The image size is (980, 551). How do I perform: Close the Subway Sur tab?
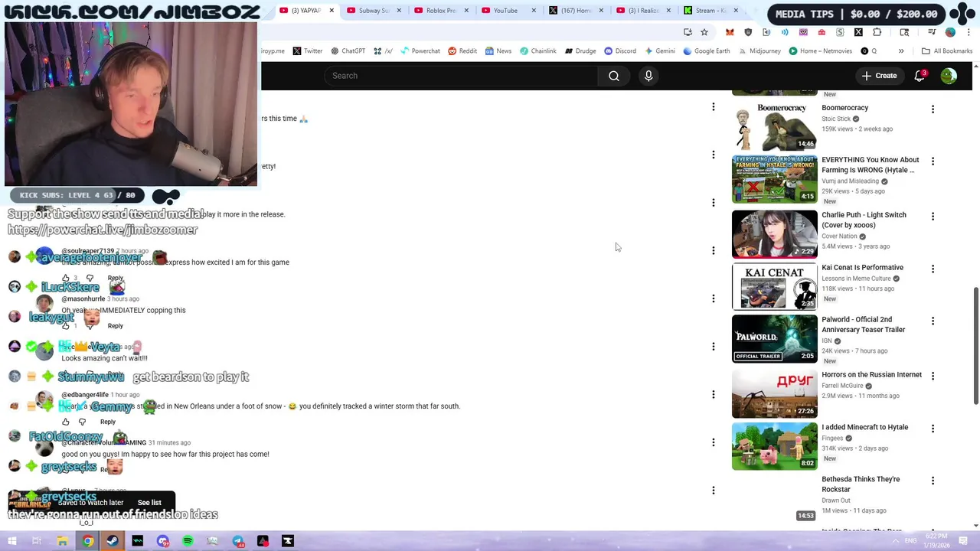(x=399, y=11)
